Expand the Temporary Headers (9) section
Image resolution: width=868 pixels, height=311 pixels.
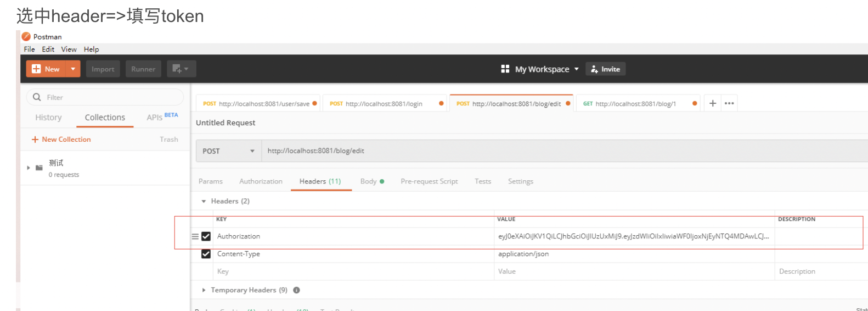(204, 290)
